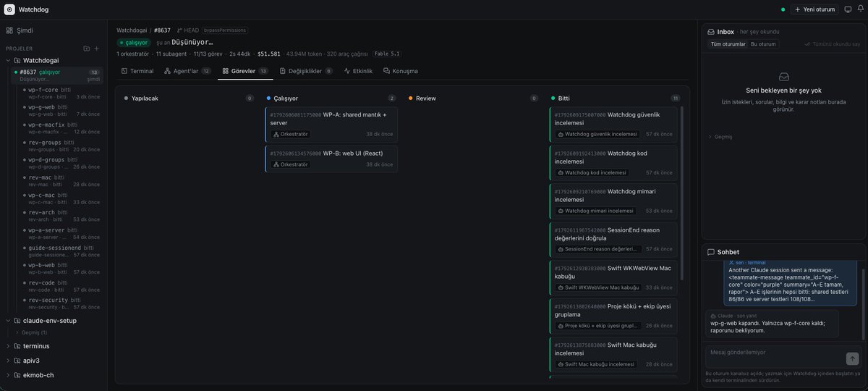The width and height of the screenshot is (868, 391).
Task: Switch to the Etkinlik tab
Action: (359, 71)
